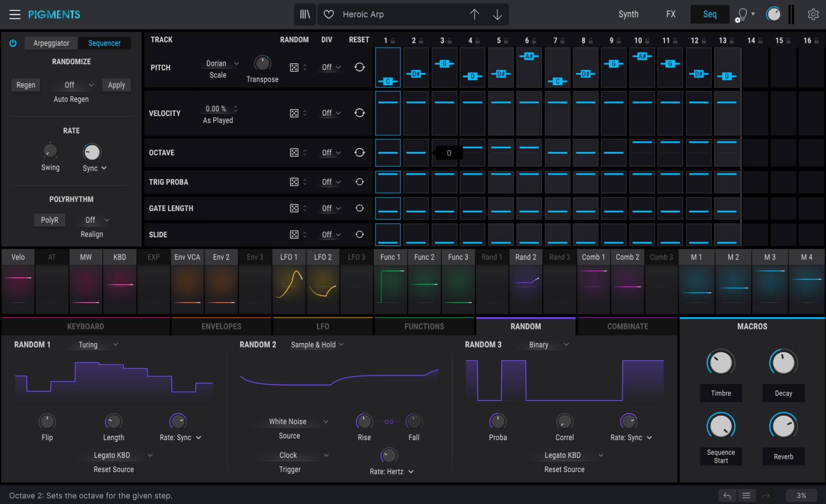Toggle the sequencer power button
The width and height of the screenshot is (826, 504).
[x=13, y=43]
